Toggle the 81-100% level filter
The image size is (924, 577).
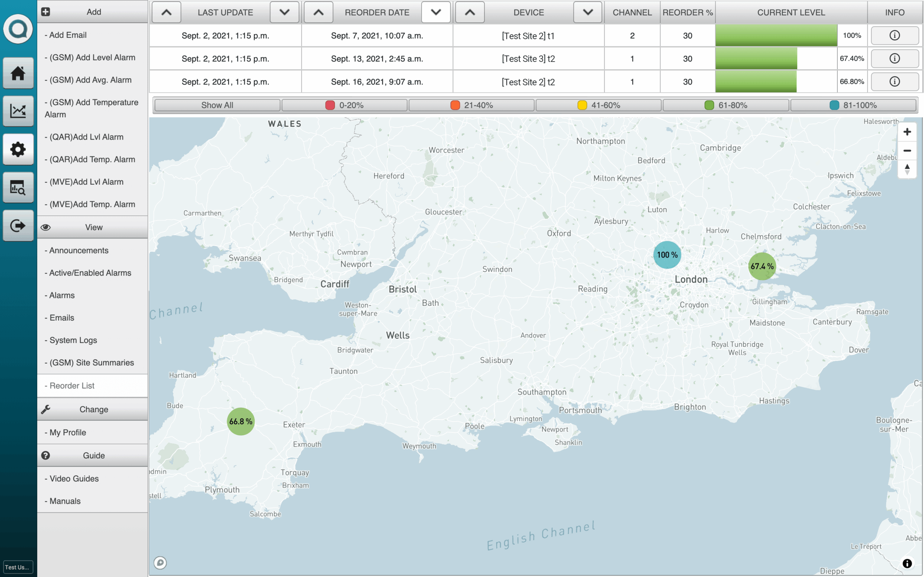[x=853, y=105]
